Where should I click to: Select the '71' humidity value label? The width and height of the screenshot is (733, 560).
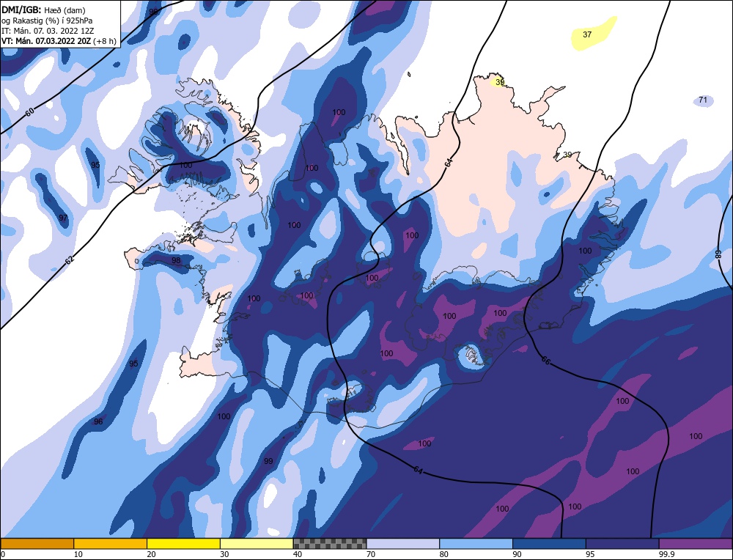pyautogui.click(x=703, y=100)
